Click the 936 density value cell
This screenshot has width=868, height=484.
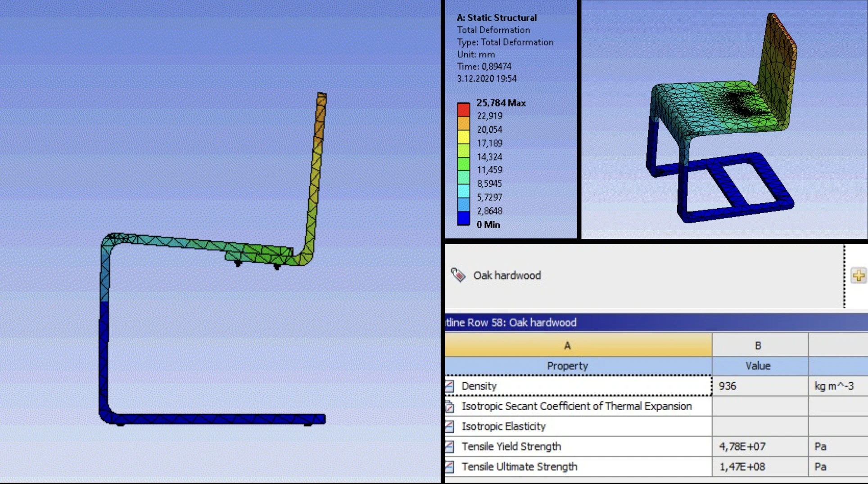click(760, 386)
